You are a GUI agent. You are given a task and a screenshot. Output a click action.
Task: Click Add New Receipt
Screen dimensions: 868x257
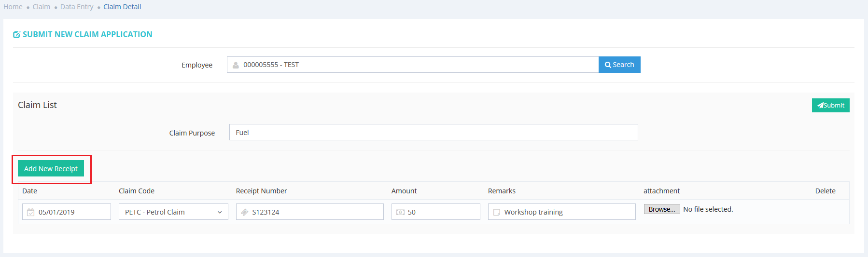point(51,169)
